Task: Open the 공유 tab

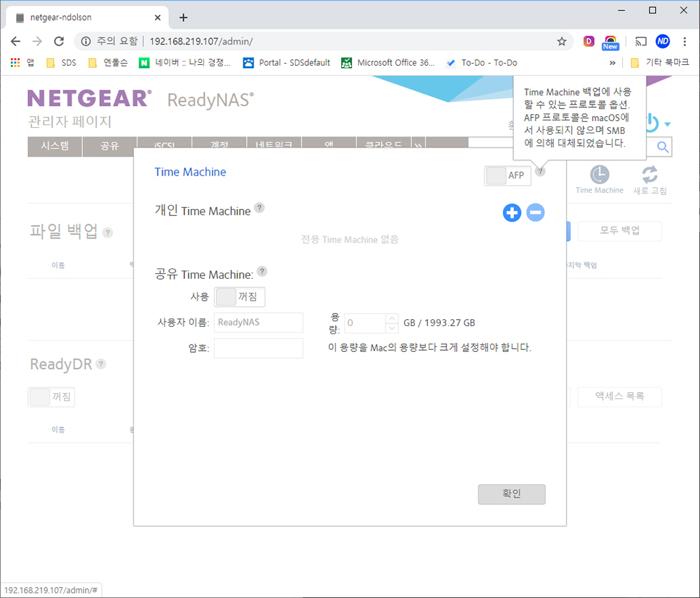Action: [x=109, y=146]
